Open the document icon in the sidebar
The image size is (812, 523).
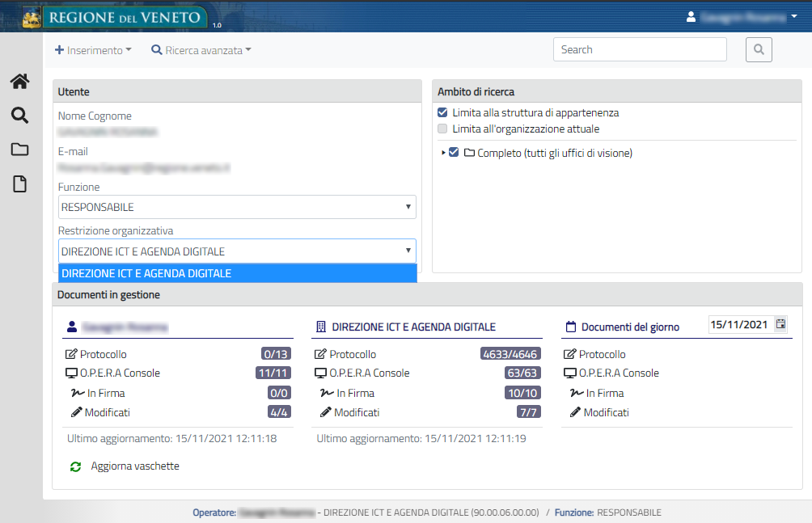coord(19,183)
